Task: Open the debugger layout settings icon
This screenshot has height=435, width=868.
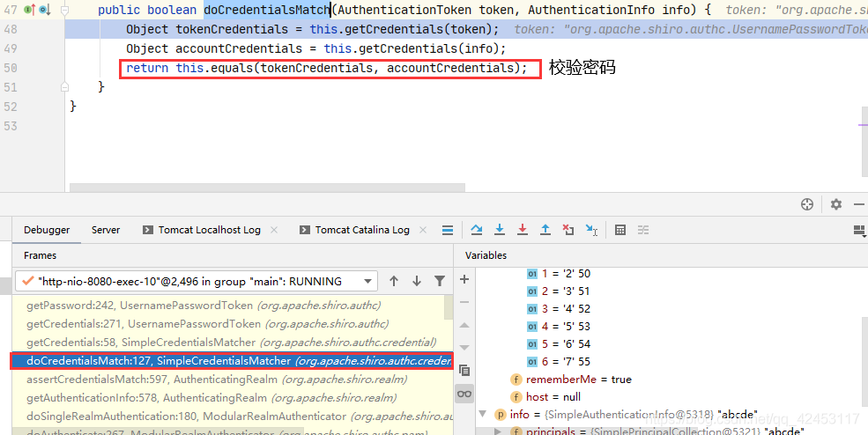Action: (x=860, y=230)
